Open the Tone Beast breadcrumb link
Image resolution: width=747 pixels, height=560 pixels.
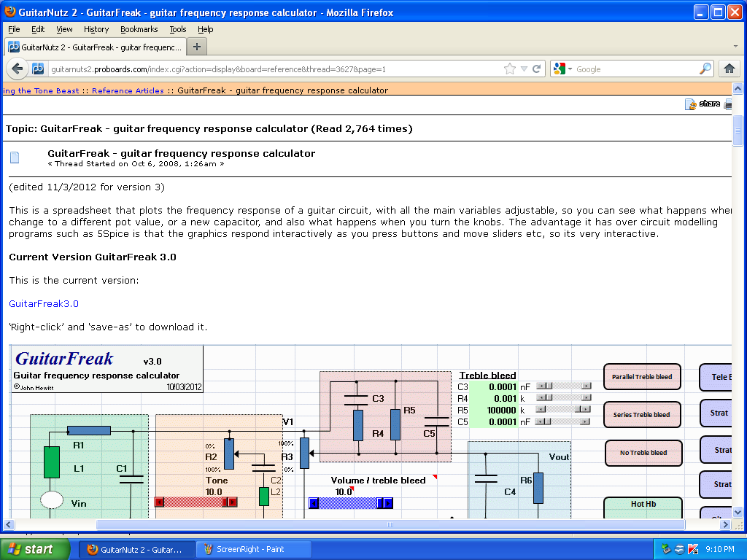coord(41,90)
